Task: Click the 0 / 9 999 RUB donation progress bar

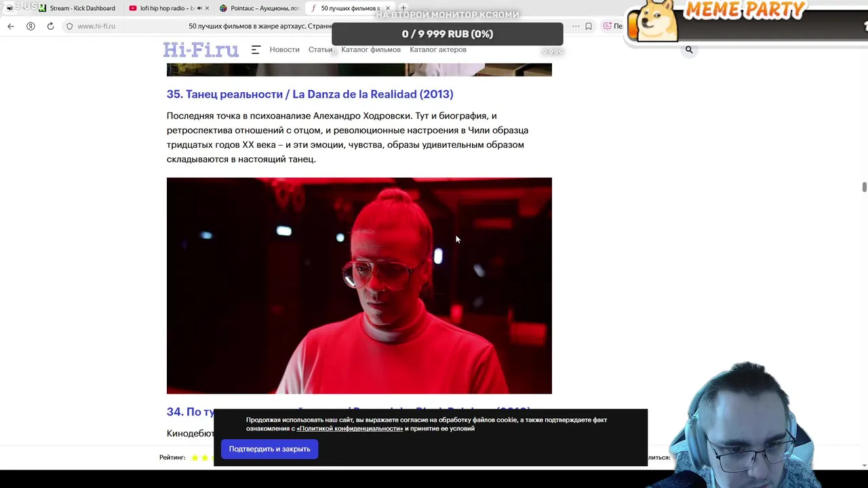Action: [x=448, y=34]
